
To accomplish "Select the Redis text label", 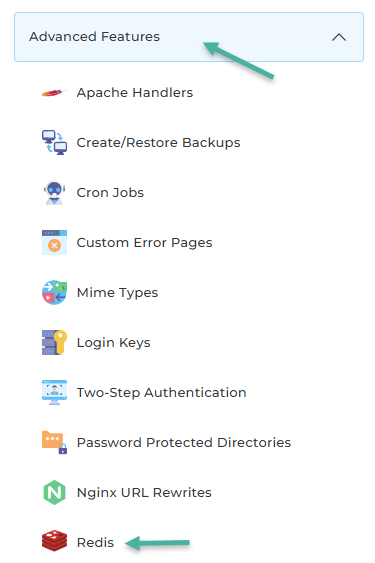I will pos(95,543).
